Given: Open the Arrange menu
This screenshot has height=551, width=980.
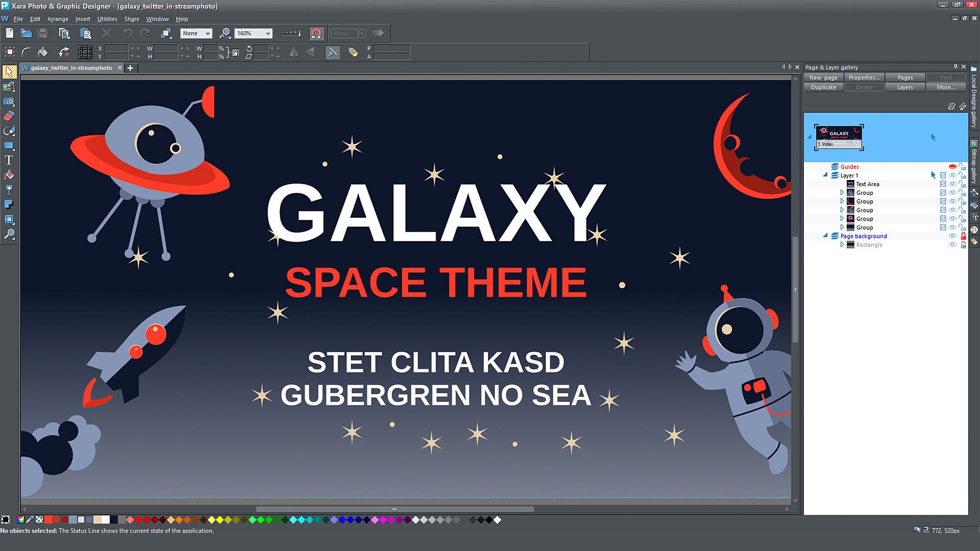Looking at the screenshot, I should coord(58,19).
